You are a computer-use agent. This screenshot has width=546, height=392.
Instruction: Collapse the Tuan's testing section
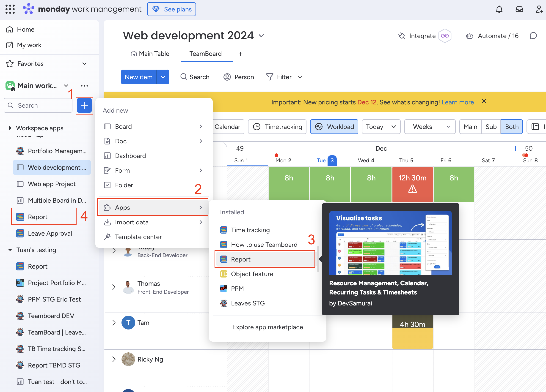pyautogui.click(x=10, y=250)
